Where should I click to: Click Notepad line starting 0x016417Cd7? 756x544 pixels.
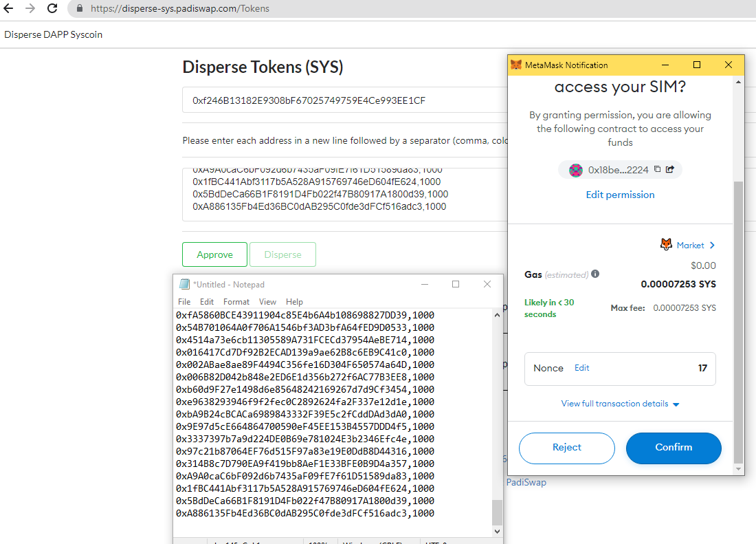pos(304,352)
